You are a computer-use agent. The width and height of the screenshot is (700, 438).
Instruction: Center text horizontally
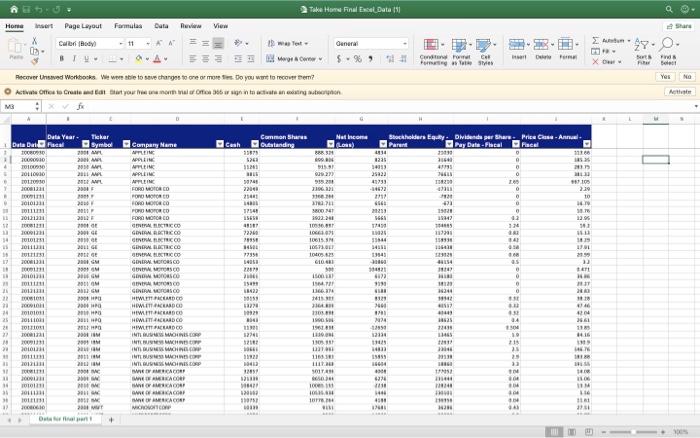point(205,58)
